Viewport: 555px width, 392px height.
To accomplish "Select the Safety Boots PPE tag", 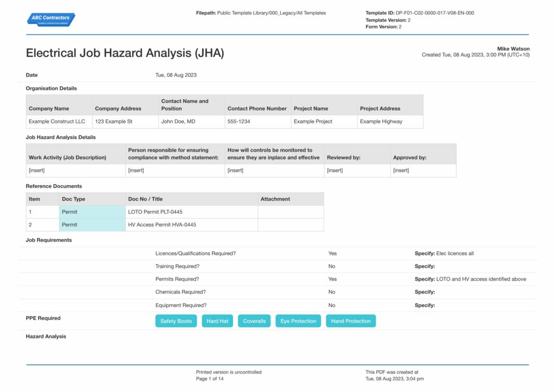I will pos(176,321).
